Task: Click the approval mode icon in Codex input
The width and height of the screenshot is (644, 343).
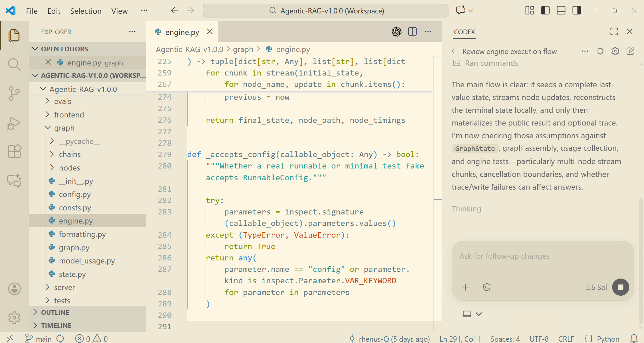Action: point(487,287)
